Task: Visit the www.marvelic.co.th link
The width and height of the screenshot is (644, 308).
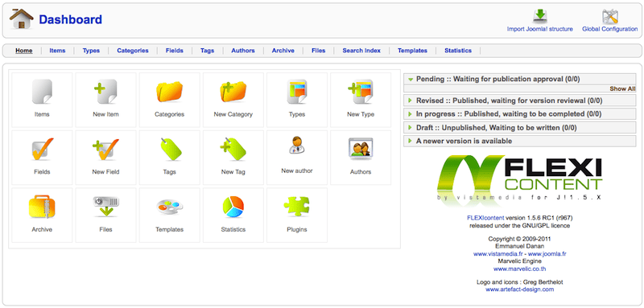Action: click(x=519, y=269)
